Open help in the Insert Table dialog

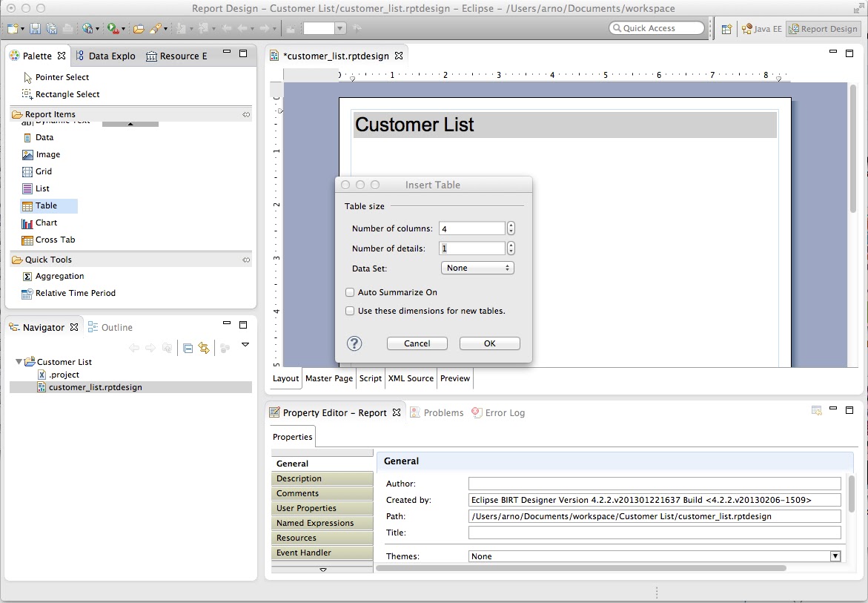point(354,344)
